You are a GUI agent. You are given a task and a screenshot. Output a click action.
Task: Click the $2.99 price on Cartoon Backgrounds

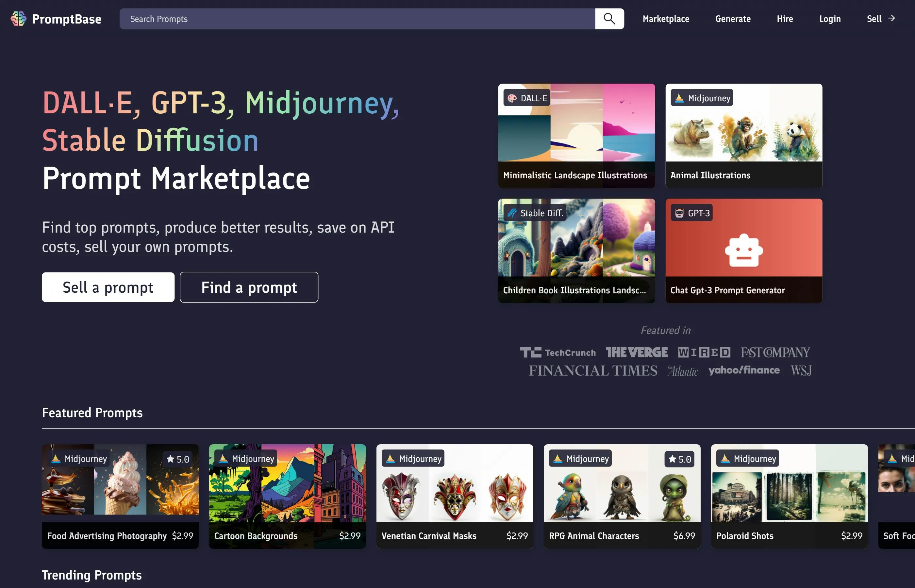click(350, 536)
